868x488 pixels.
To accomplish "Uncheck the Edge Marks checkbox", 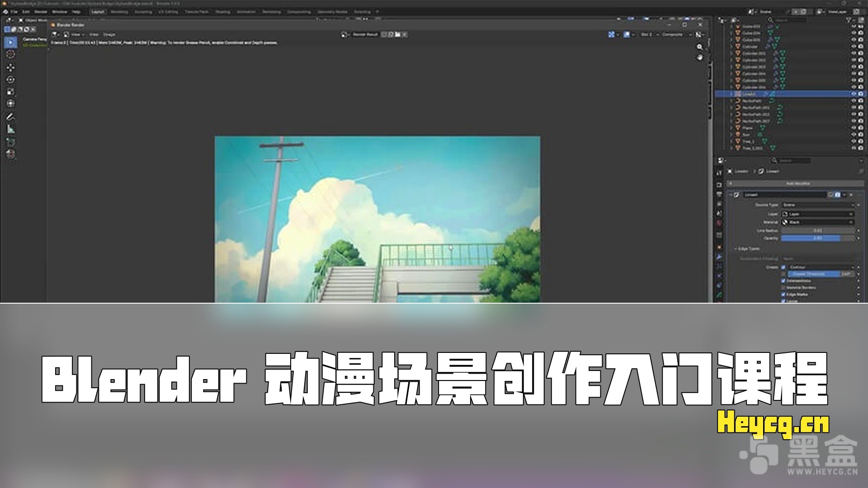I will pyautogui.click(x=783, y=294).
